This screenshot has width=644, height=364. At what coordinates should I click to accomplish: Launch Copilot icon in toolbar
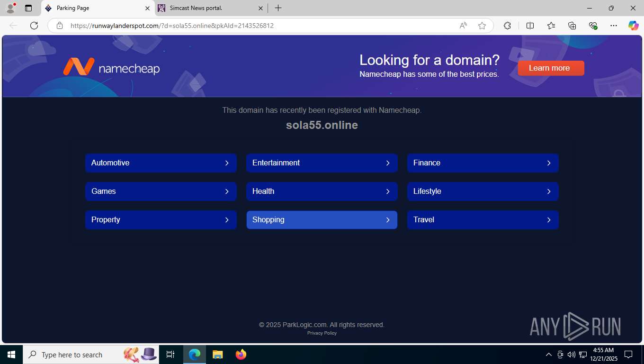(633, 26)
